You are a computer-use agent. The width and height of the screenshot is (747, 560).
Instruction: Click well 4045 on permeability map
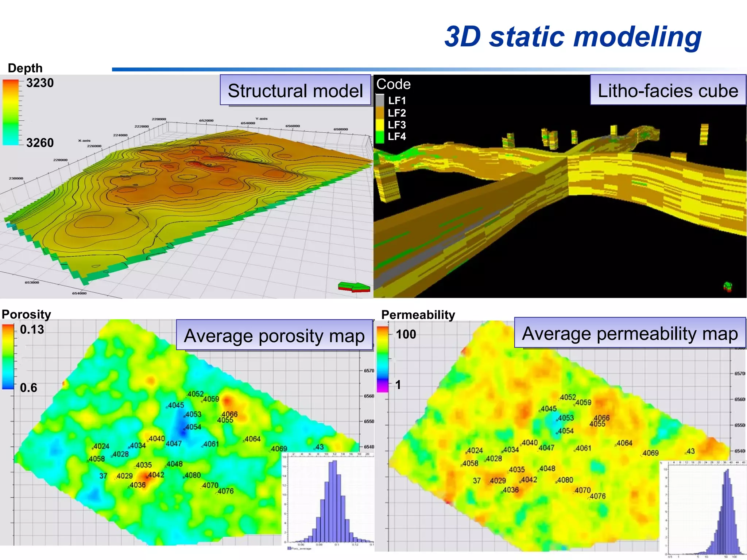[x=549, y=409]
